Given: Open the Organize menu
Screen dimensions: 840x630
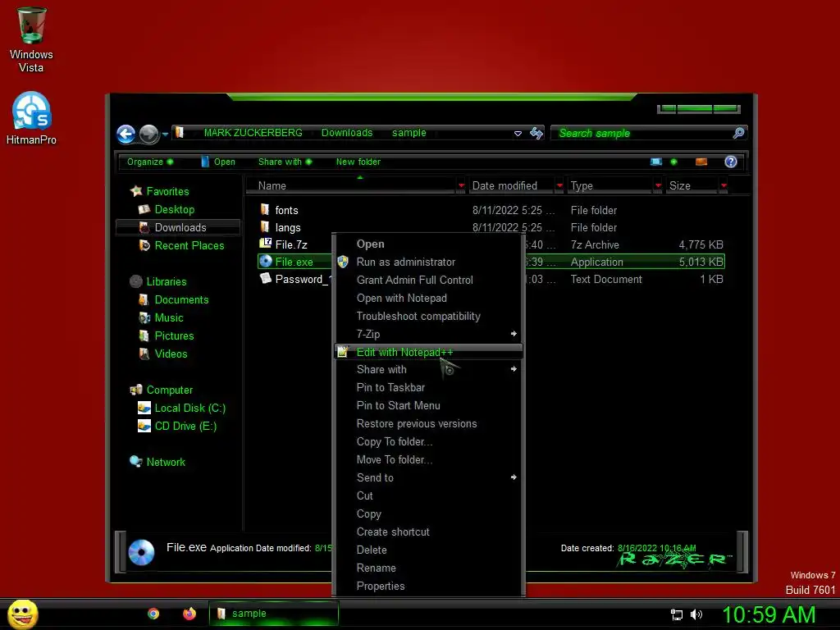Looking at the screenshot, I should click(150, 162).
